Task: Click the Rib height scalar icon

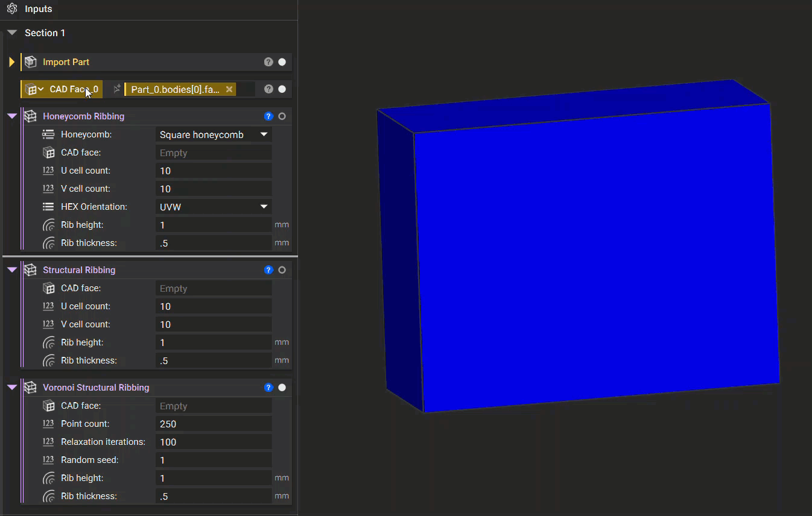Action: (48, 224)
